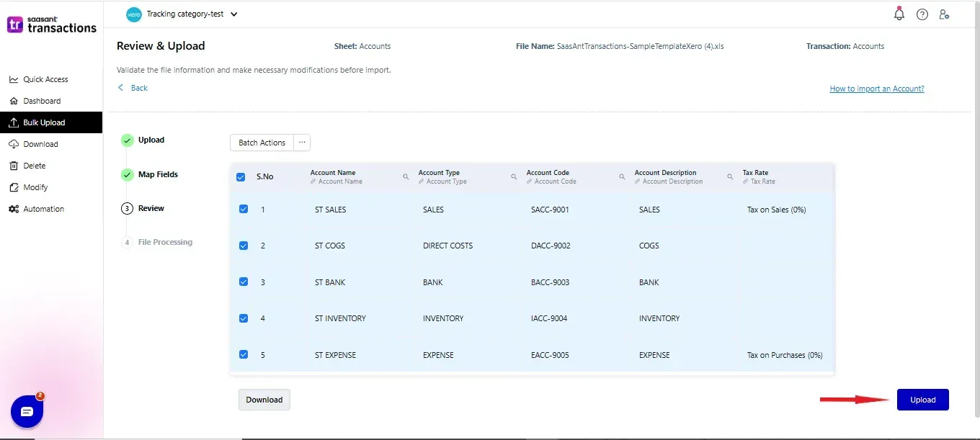Click the IACC-9004 account code cell
This screenshot has height=440, width=980.
point(549,318)
